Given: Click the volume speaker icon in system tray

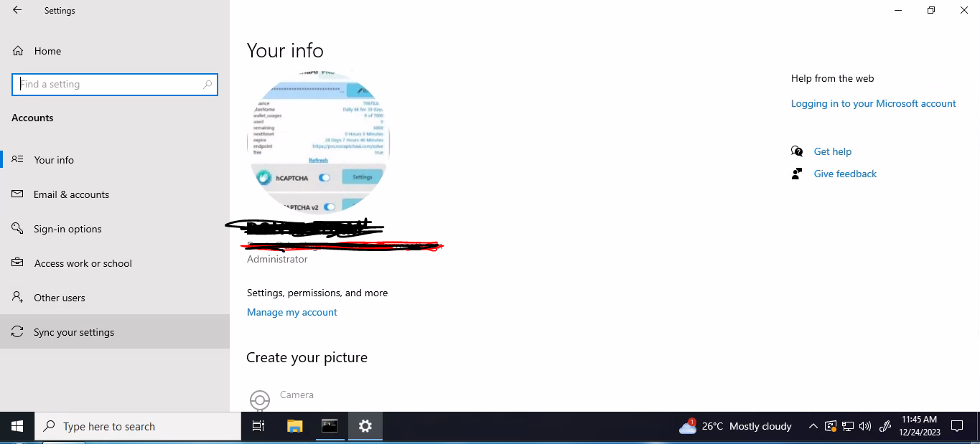Looking at the screenshot, I should (x=865, y=426).
